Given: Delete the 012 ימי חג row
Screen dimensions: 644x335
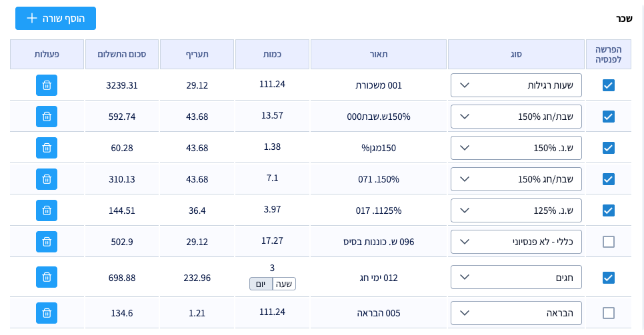Looking at the screenshot, I should pos(47,277).
